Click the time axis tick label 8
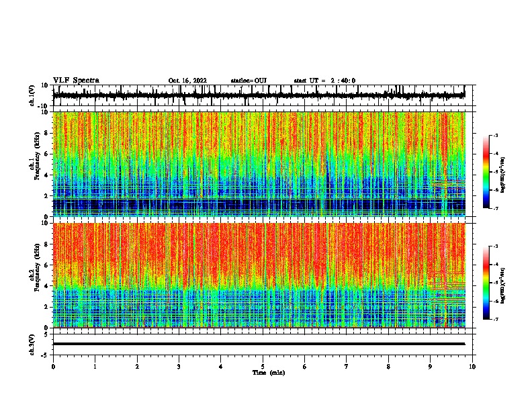The image size is (532, 411). 388,367
